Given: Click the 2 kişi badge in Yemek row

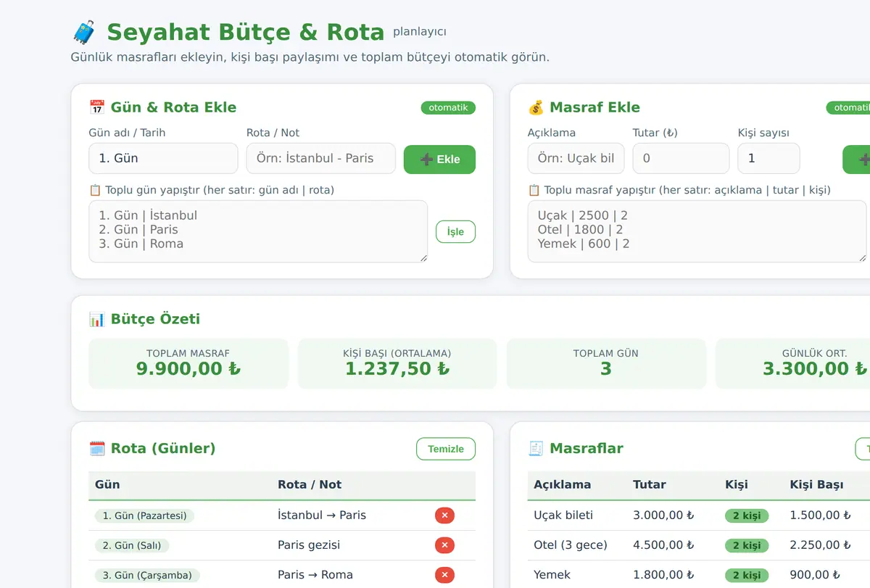Looking at the screenshot, I should 747,575.
